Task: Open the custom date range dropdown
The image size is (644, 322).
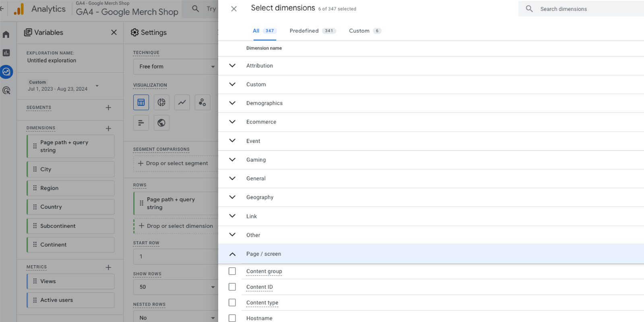Action: pos(63,86)
